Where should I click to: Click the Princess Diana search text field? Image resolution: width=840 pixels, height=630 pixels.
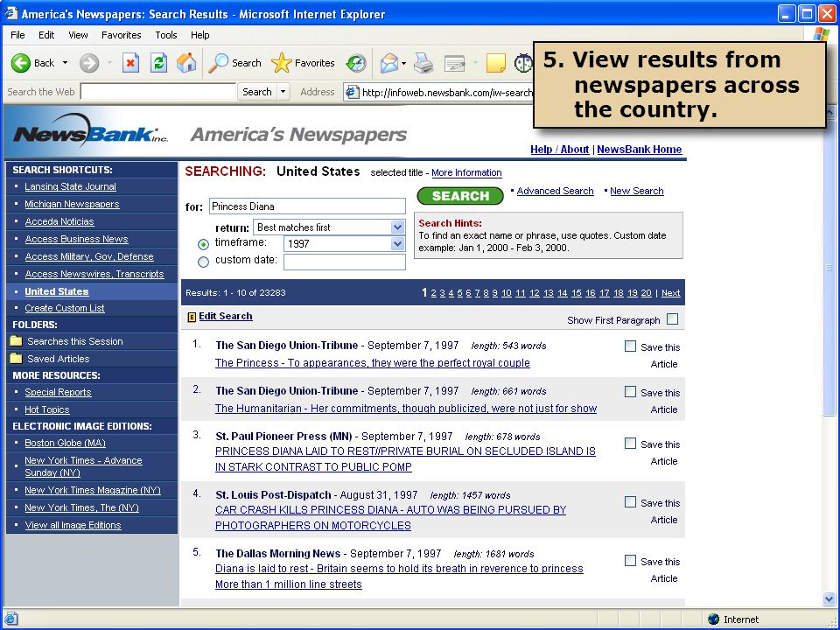(307, 206)
